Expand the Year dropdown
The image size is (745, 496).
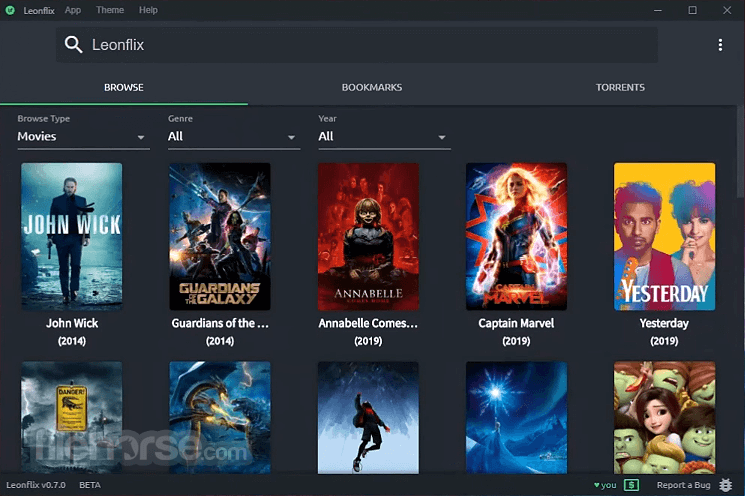pyautogui.click(x=384, y=137)
